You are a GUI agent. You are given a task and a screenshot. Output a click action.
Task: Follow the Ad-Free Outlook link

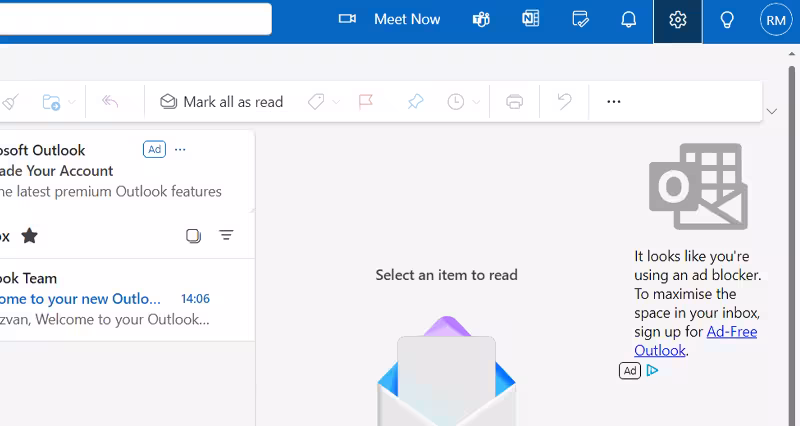tap(731, 331)
